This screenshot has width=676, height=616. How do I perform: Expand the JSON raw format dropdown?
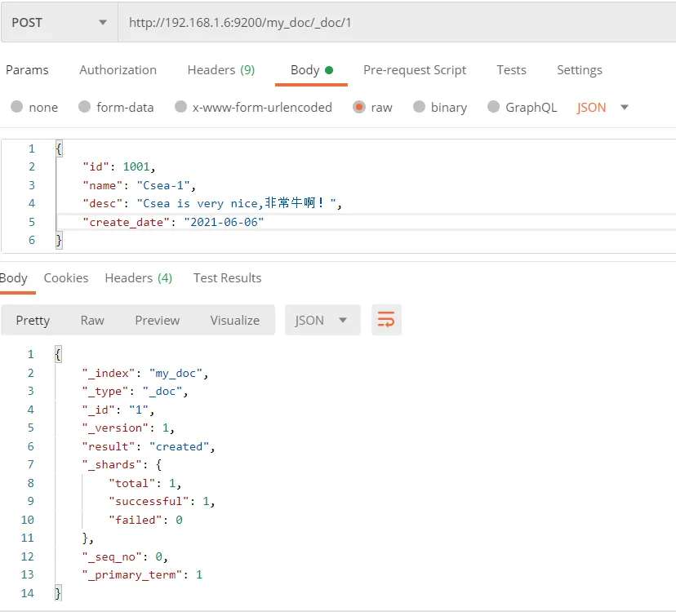603,107
